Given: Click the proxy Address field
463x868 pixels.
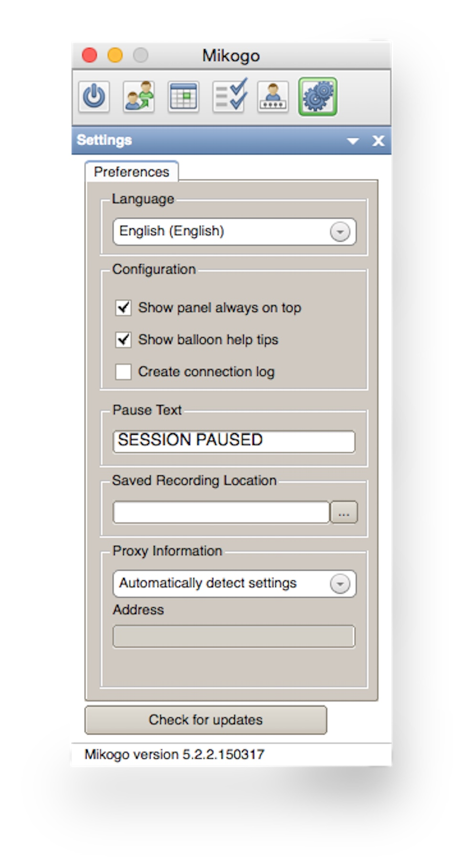Looking at the screenshot, I should tap(234, 637).
